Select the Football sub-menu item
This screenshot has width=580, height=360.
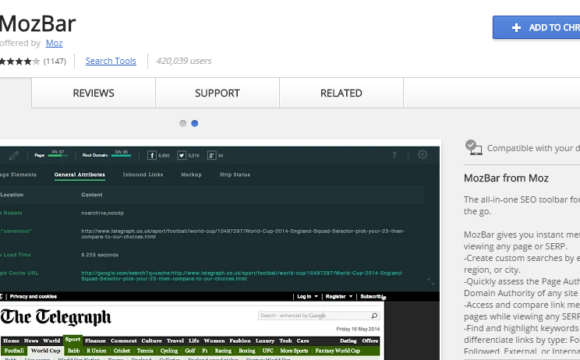(x=14, y=351)
